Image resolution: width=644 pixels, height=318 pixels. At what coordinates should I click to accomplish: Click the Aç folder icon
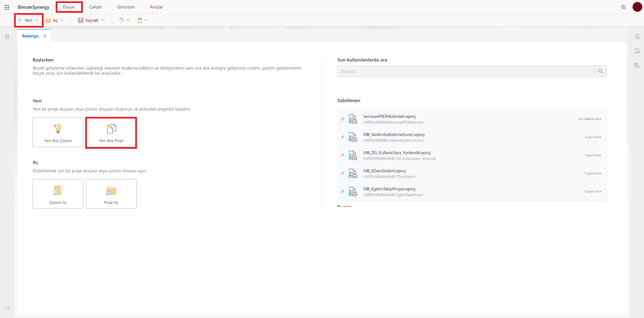click(48, 20)
